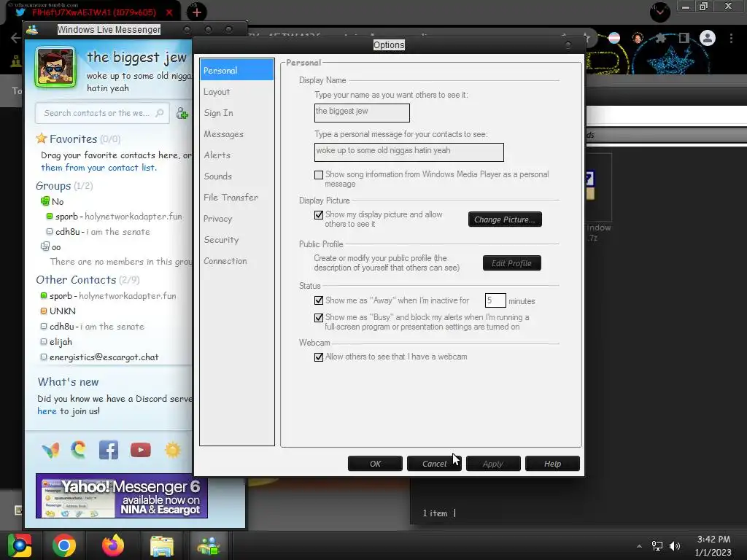Enable Show song information from Media Player
Viewport: 747px width, 560px height.
[319, 175]
